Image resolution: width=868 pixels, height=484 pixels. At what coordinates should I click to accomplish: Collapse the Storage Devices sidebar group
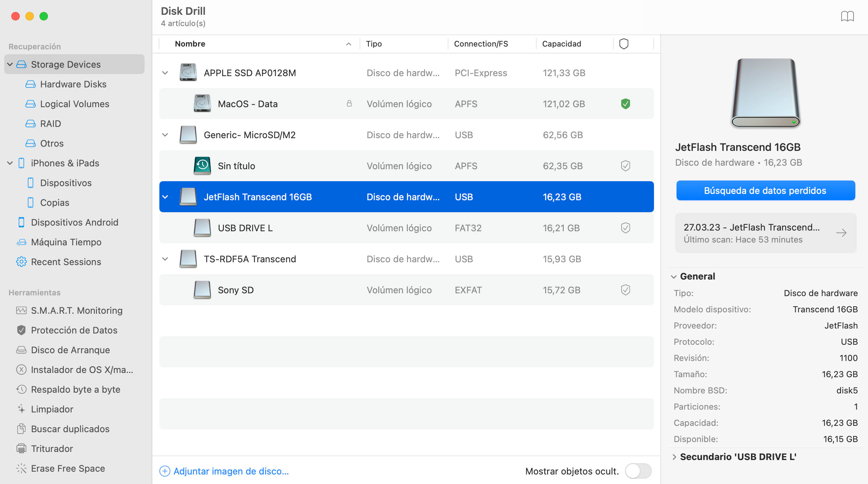click(10, 64)
